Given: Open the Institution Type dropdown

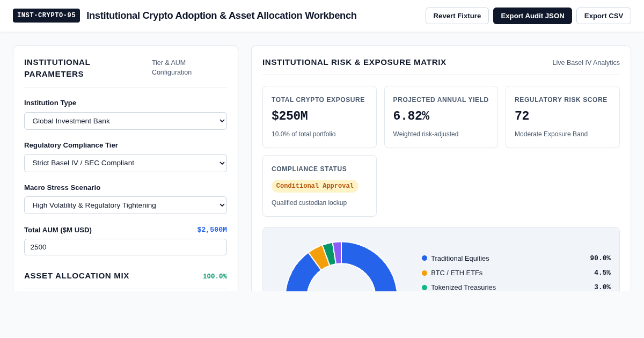Looking at the screenshot, I should (126, 121).
